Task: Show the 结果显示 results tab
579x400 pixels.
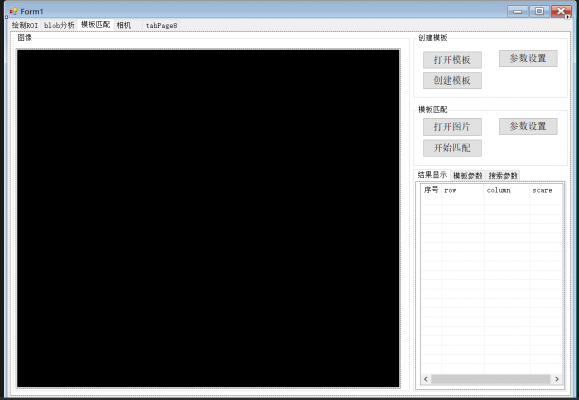Action: click(x=432, y=175)
